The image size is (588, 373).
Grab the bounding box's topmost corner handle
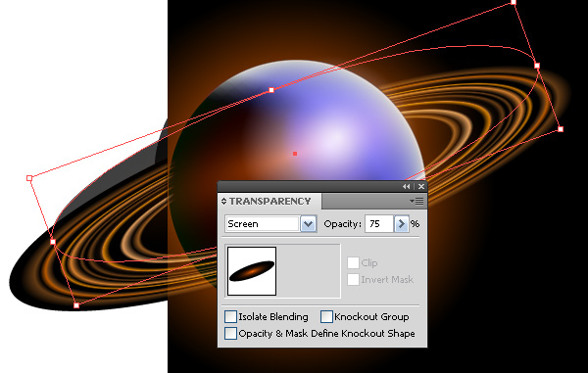[x=514, y=3]
